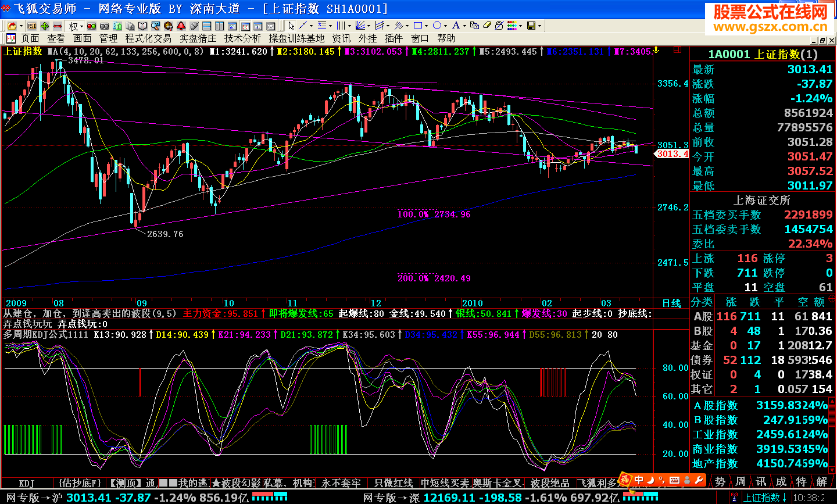
Task: Click the keyboard icon on the input method bar
Action: coord(674,480)
